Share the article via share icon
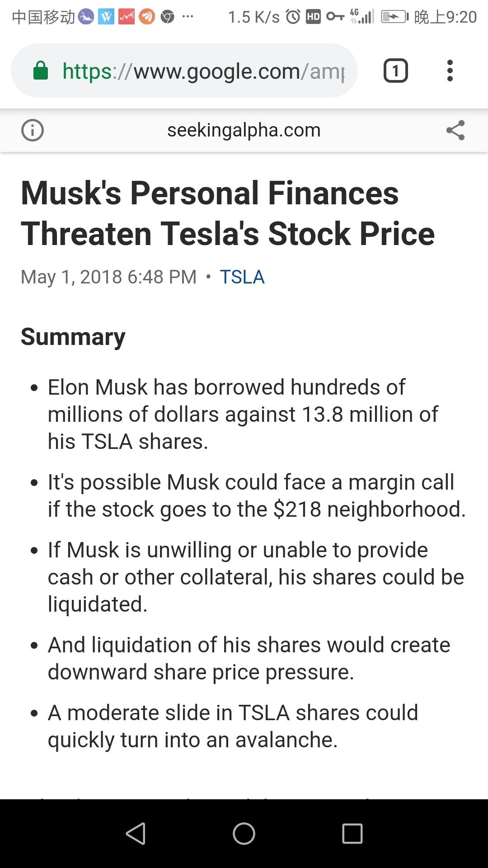 (x=455, y=130)
